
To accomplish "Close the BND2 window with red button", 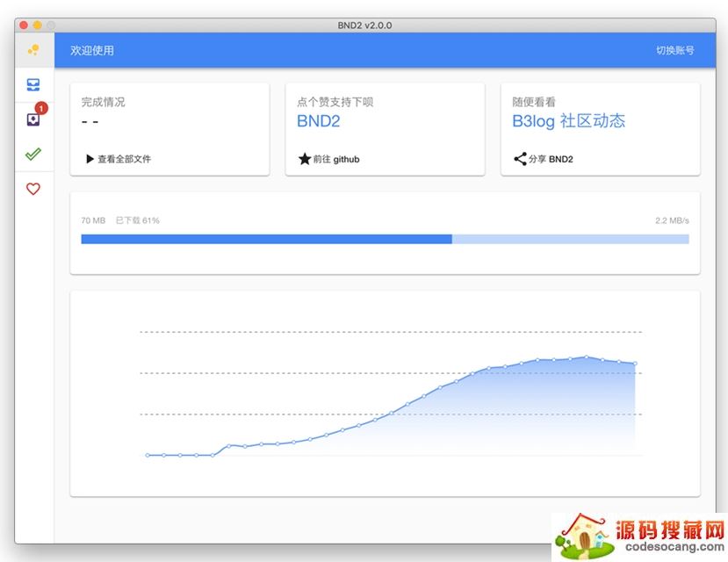I will (x=24, y=25).
